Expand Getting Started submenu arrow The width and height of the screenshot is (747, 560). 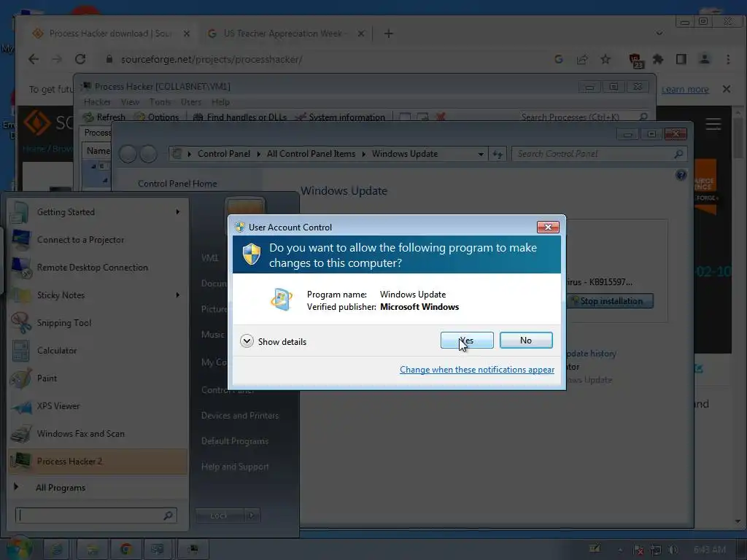tap(178, 212)
